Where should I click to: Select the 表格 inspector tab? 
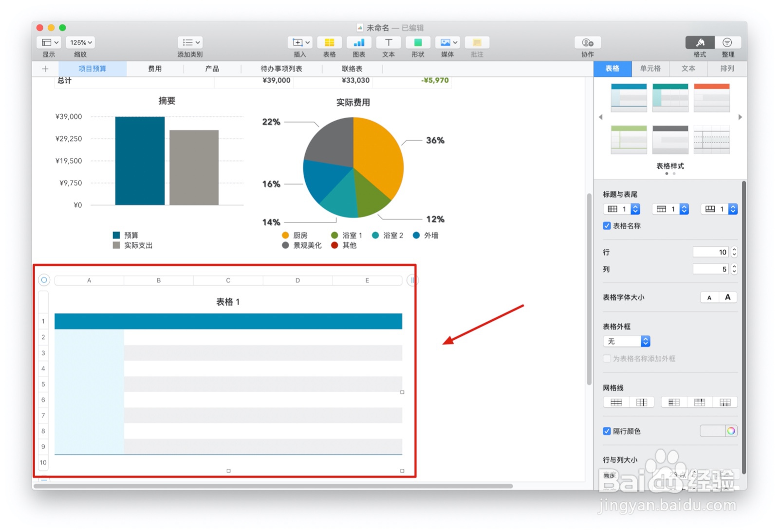pyautogui.click(x=612, y=69)
